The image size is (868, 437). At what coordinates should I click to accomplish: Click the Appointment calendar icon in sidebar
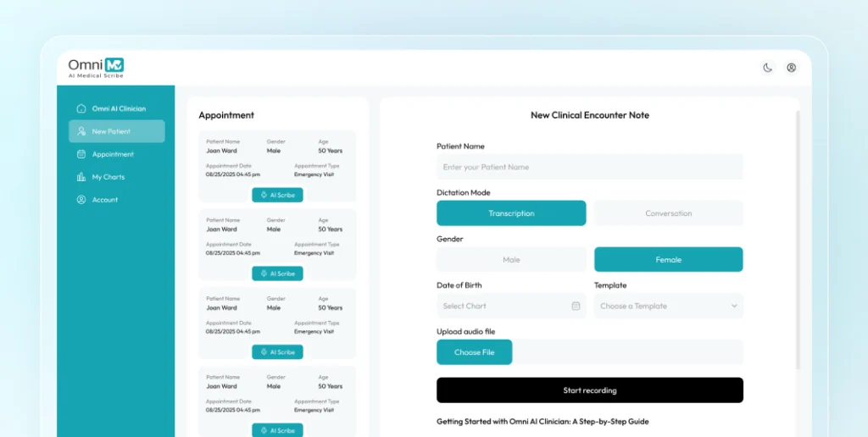tap(81, 154)
